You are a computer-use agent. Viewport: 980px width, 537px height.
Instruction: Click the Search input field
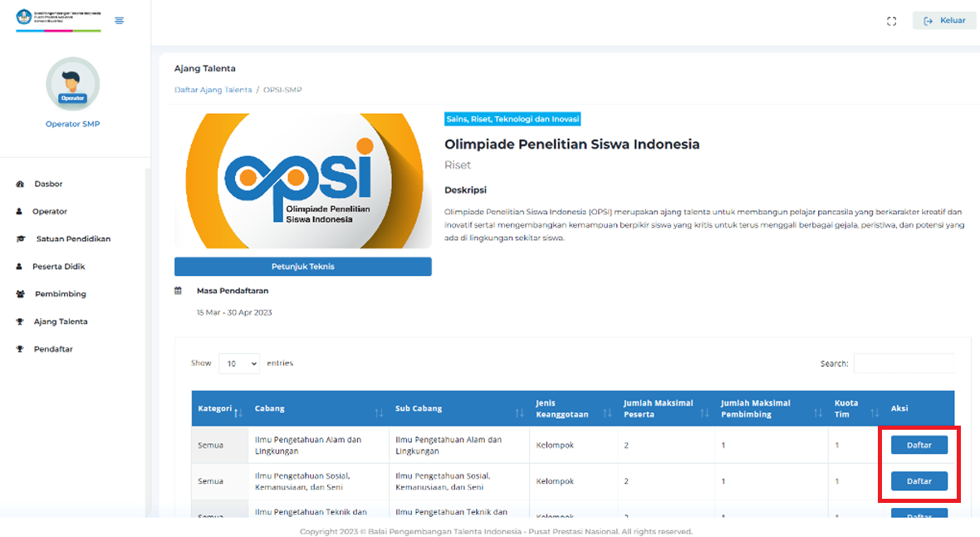coord(904,363)
